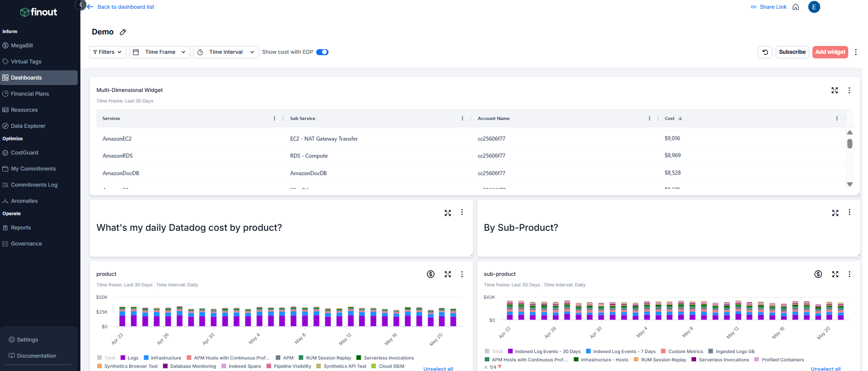Expand the Multi-Dimensional Widget to fullscreen
This screenshot has width=868, height=371.
coord(834,91)
